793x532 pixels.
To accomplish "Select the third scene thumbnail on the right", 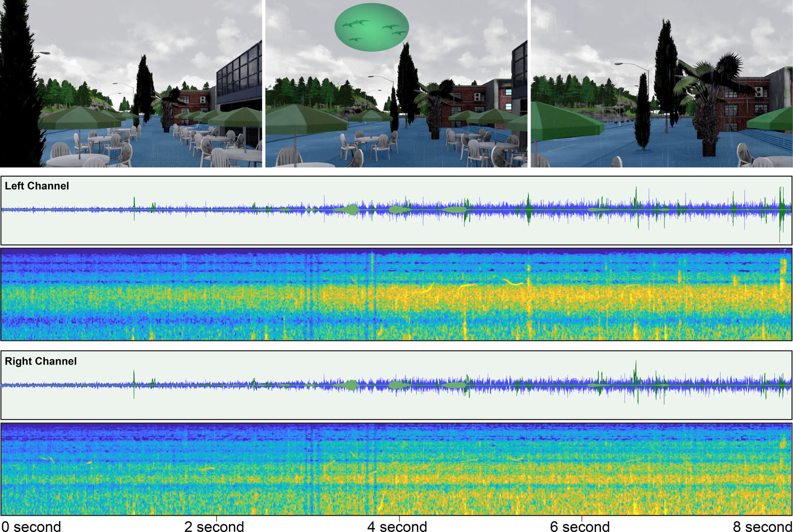I will [x=661, y=84].
